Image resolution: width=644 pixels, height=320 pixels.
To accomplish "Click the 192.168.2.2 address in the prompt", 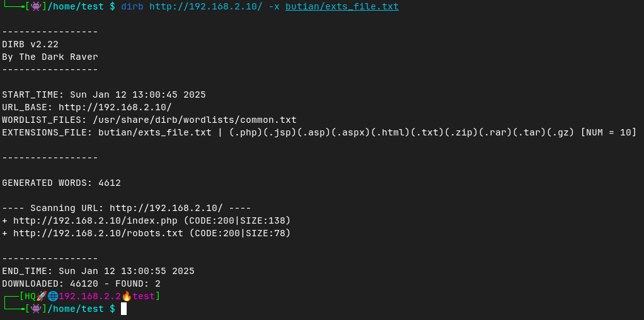I will (x=89, y=296).
